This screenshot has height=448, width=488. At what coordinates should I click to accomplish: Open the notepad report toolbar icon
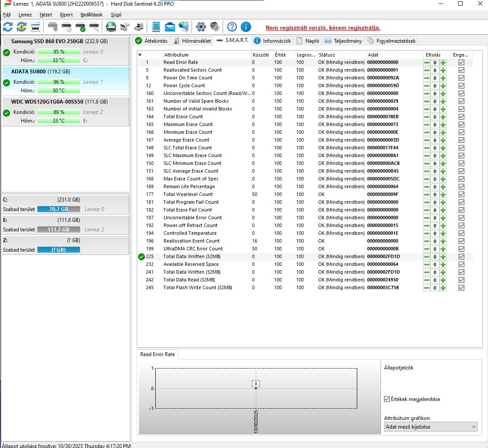156,27
